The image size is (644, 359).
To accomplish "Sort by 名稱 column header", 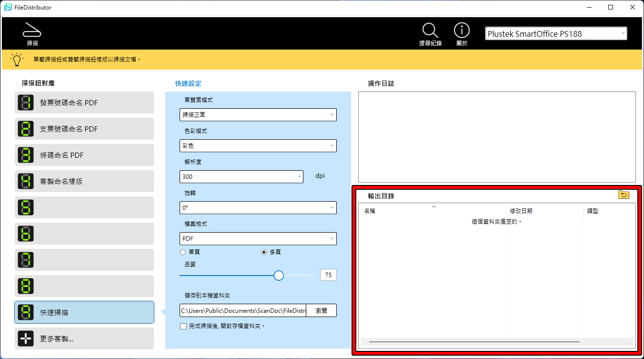I will 433,211.
